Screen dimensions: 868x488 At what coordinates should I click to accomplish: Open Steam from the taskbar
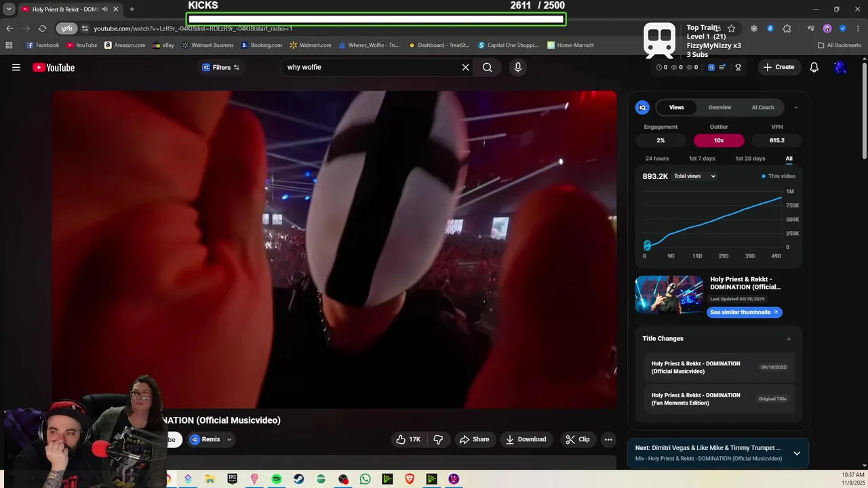[x=299, y=479]
